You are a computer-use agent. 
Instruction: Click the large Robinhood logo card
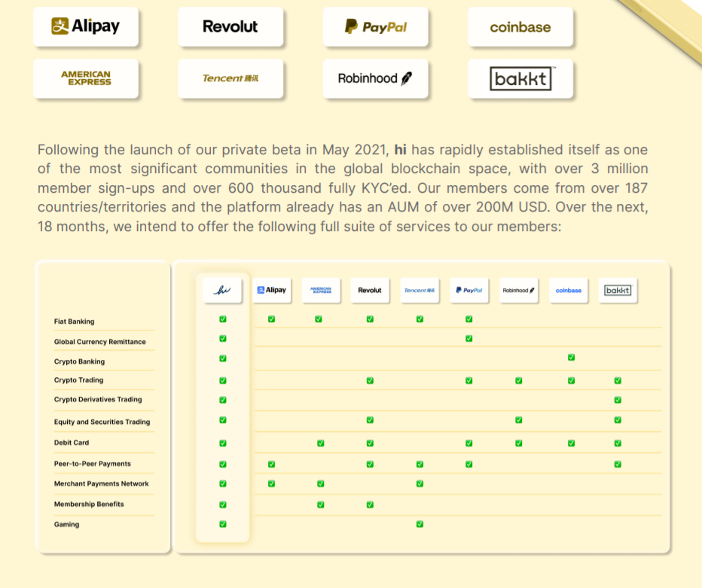[x=376, y=78]
